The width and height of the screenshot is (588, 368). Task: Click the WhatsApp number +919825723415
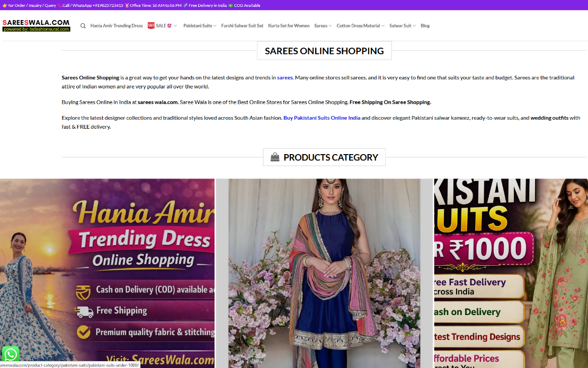(108, 5)
